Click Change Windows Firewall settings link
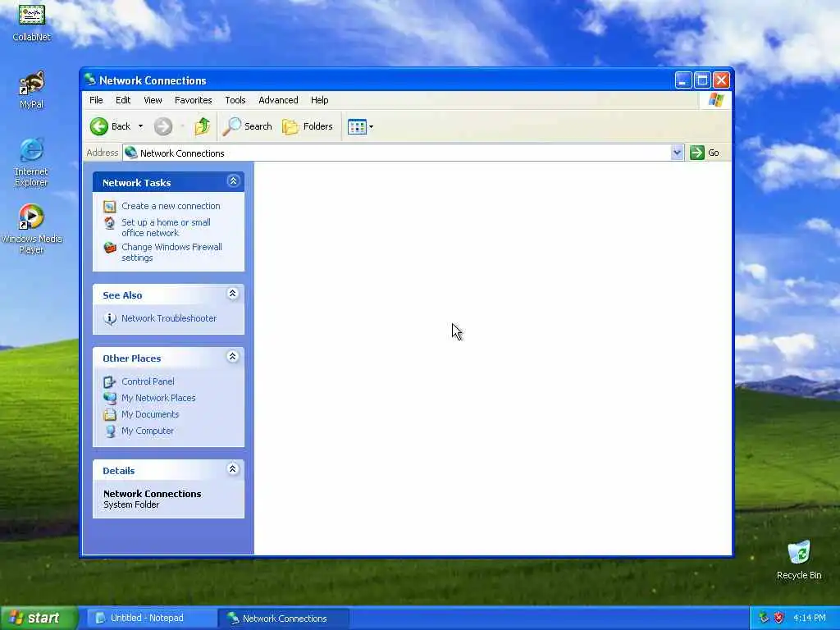This screenshot has width=840, height=630. [x=171, y=253]
